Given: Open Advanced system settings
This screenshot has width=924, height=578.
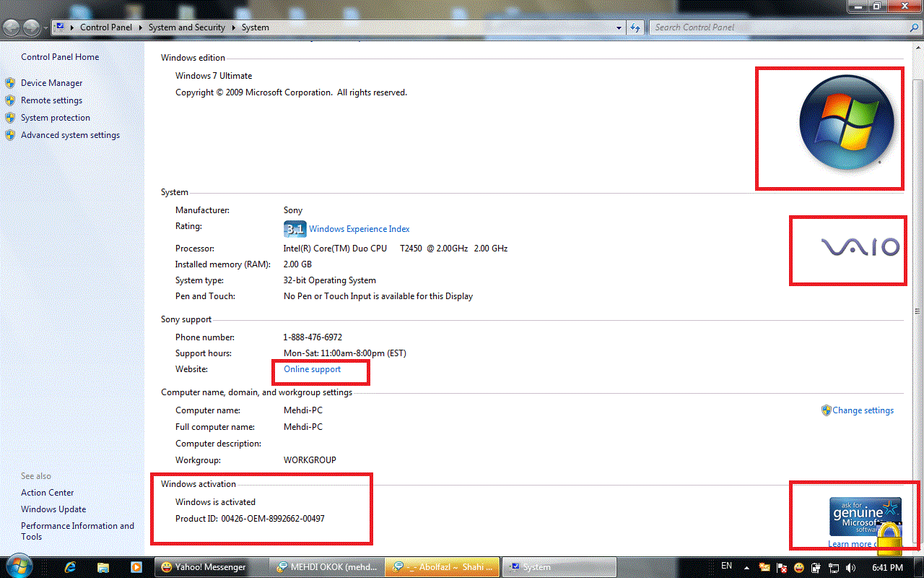Looking at the screenshot, I should tap(70, 135).
